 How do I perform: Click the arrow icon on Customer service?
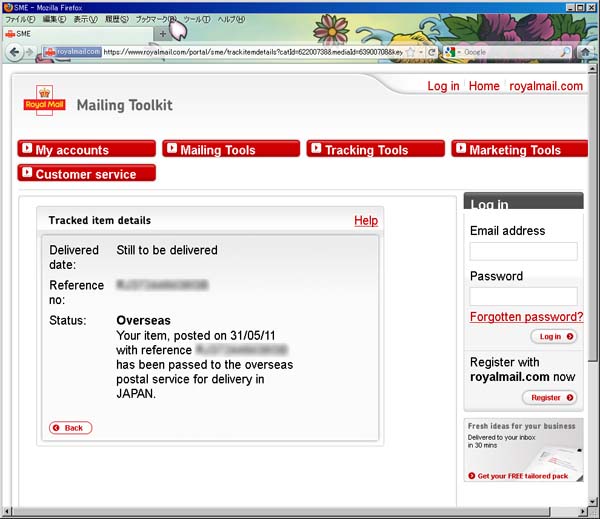pyautogui.click(x=27, y=172)
